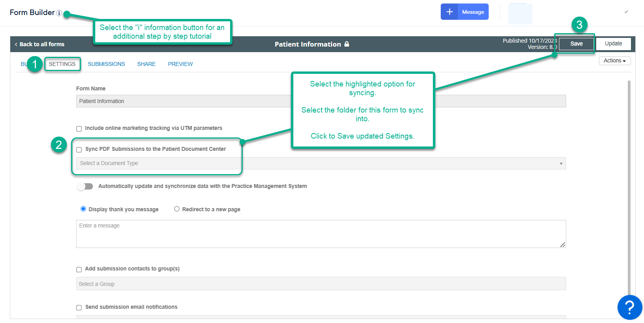Go back to all forms
This screenshot has width=644, height=323.
pyautogui.click(x=40, y=44)
